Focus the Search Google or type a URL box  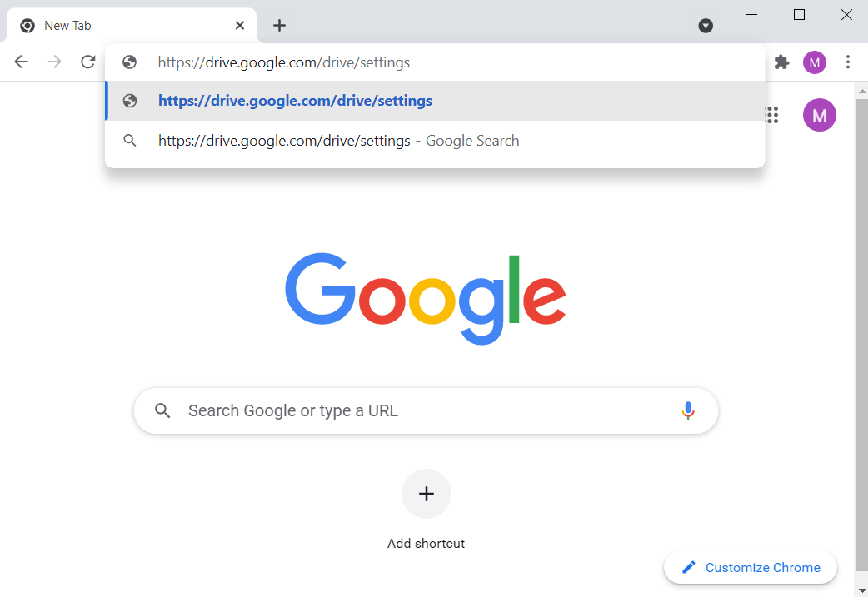point(417,410)
